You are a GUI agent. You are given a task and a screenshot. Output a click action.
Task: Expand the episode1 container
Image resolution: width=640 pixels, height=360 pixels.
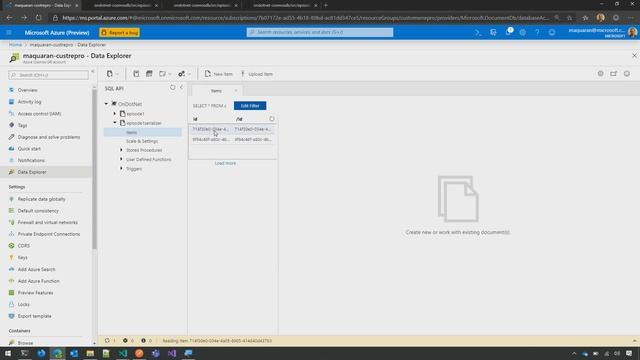(115, 113)
